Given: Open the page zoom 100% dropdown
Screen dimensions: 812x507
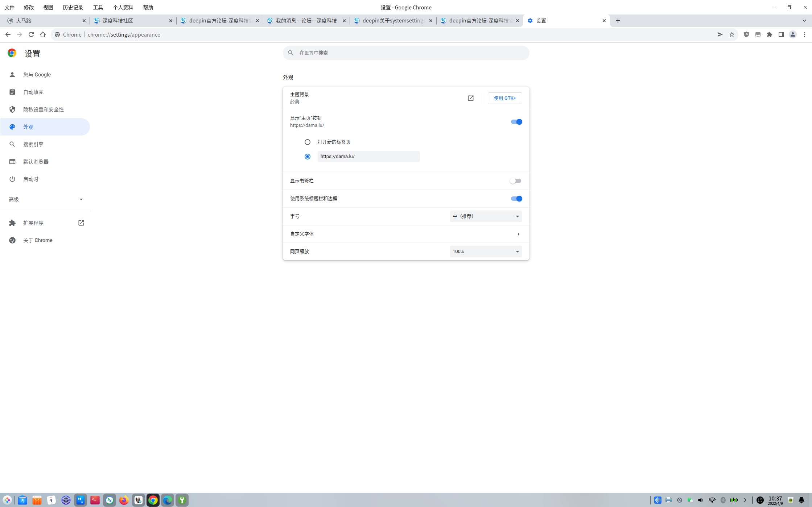Looking at the screenshot, I should [x=485, y=252].
